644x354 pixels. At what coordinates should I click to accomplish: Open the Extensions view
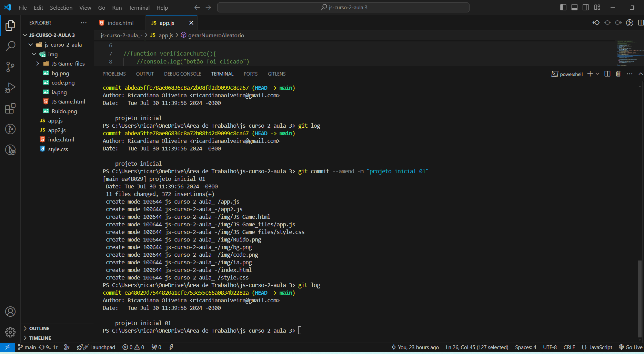click(10, 108)
